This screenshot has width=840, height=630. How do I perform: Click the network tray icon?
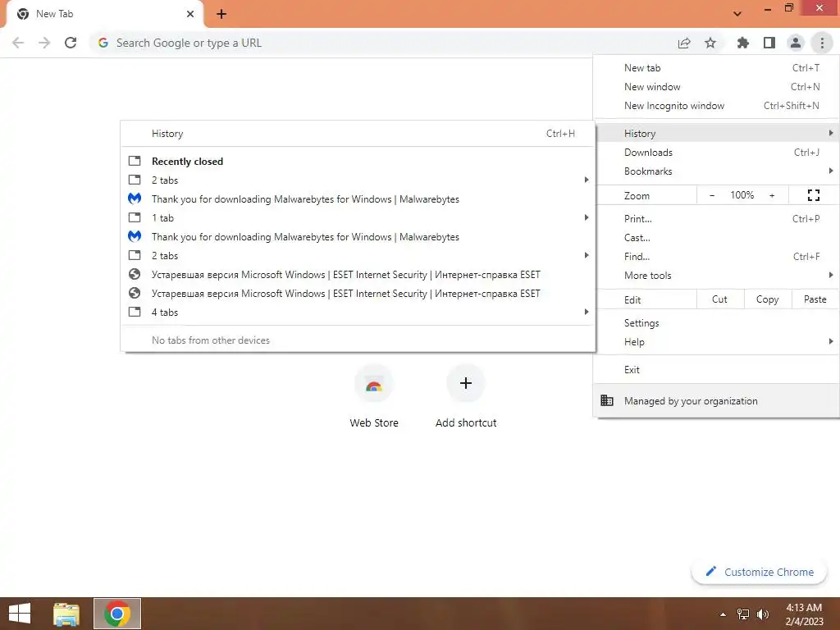tap(743, 614)
